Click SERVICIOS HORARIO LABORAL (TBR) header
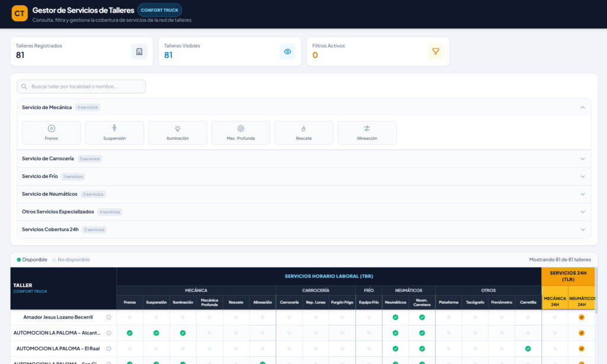607x364 pixels. coord(328,276)
